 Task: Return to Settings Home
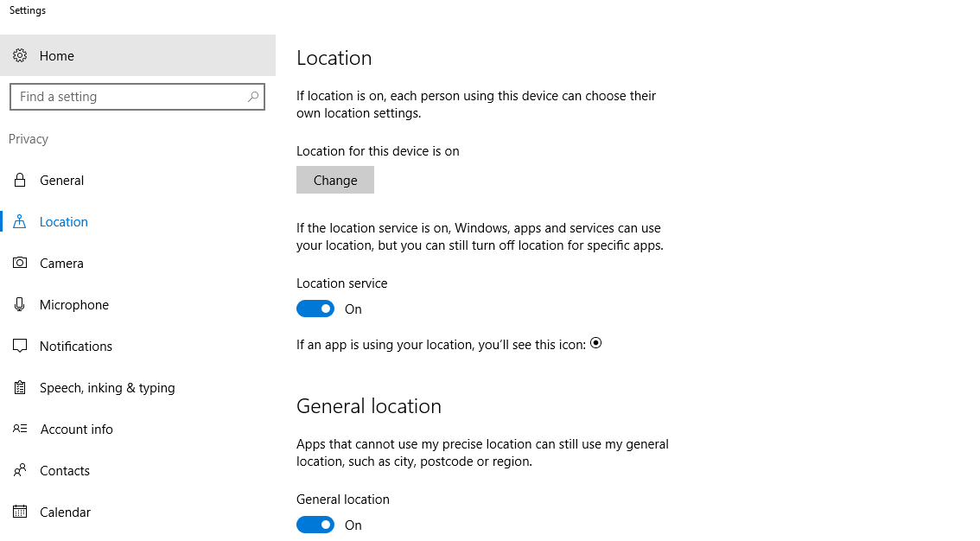tap(137, 55)
